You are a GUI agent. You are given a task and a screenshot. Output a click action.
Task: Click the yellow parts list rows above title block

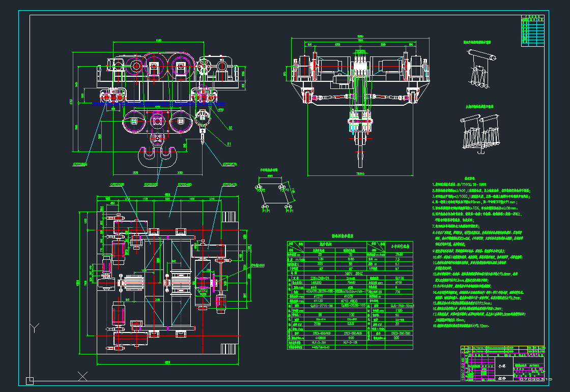(504, 350)
